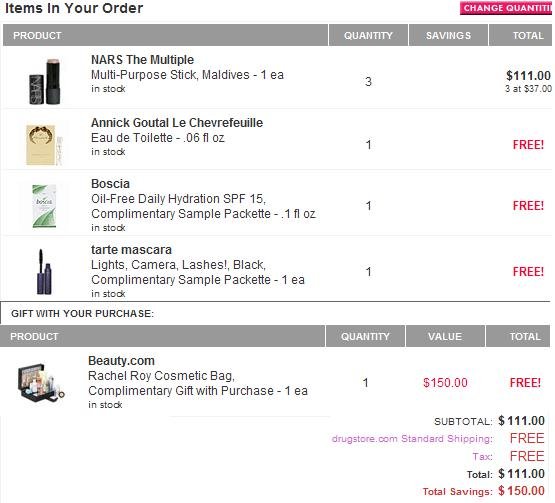Click drugstore.com Standard Shipping link
This screenshot has height=503, width=555.
412,439
